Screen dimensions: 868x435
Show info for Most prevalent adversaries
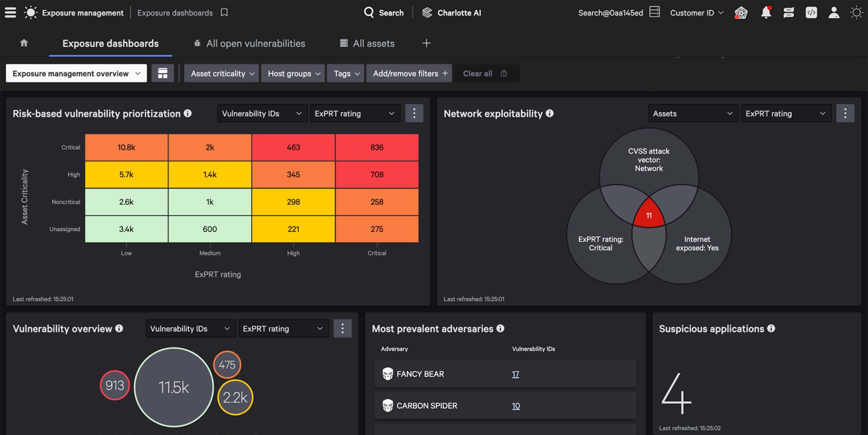[x=500, y=328]
